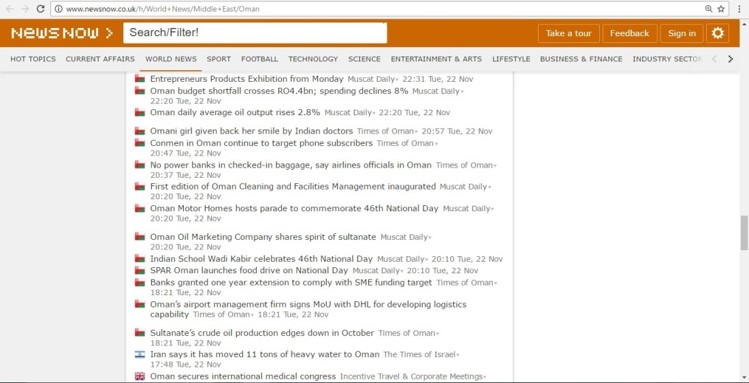Screen dimensions: 749x383
Task: Open Indian School Wadi Kabir National Day article
Action: coord(261,259)
